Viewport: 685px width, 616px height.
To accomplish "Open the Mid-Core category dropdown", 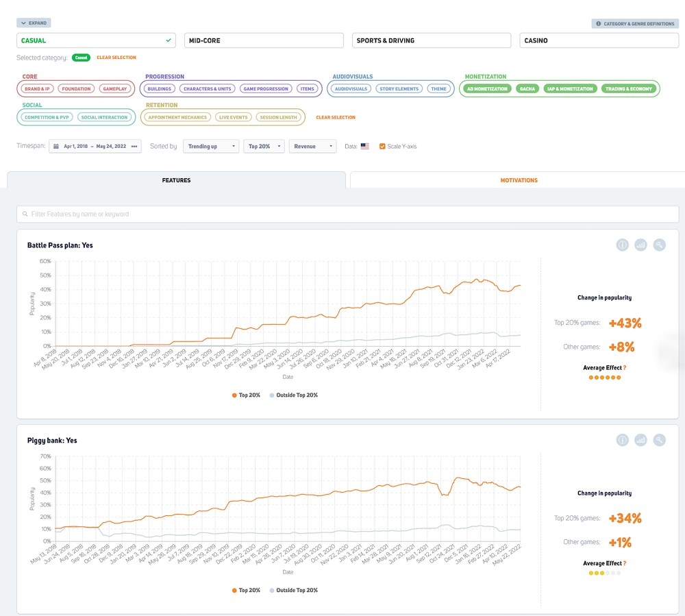I will tap(264, 40).
